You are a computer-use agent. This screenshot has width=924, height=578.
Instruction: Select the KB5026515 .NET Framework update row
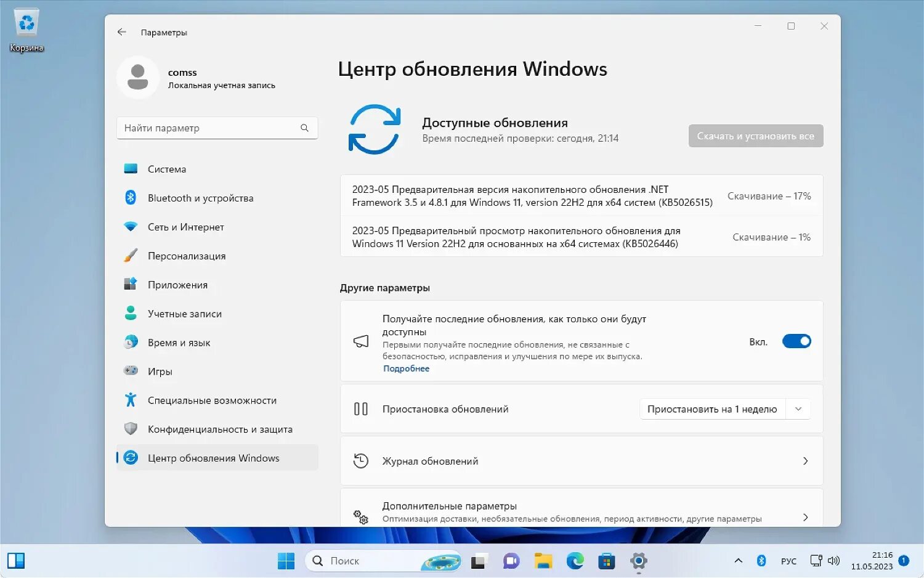tap(582, 195)
